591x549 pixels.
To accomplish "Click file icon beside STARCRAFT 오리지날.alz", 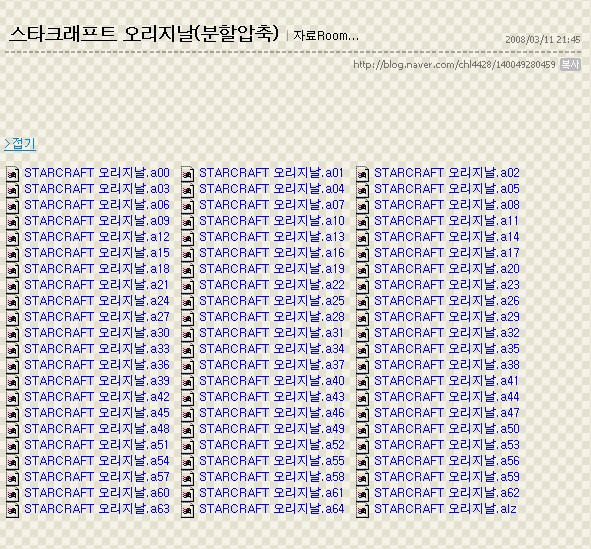I will click(363, 510).
